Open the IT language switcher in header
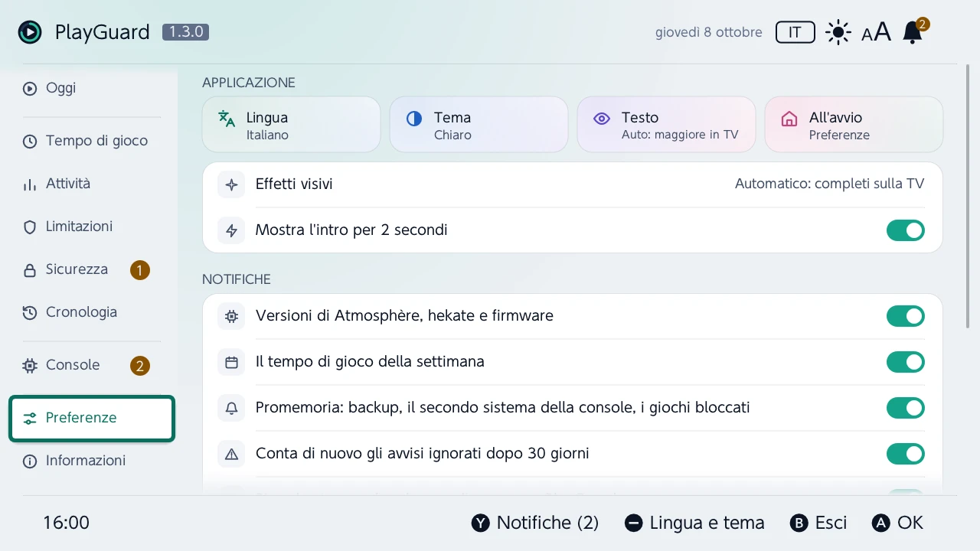This screenshot has height=551, width=980. [x=795, y=32]
